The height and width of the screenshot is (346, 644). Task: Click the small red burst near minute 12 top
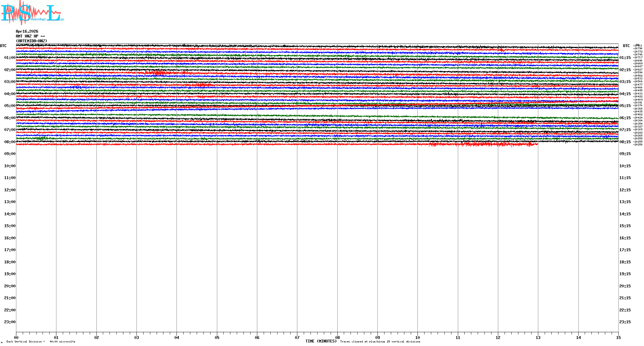click(x=502, y=50)
